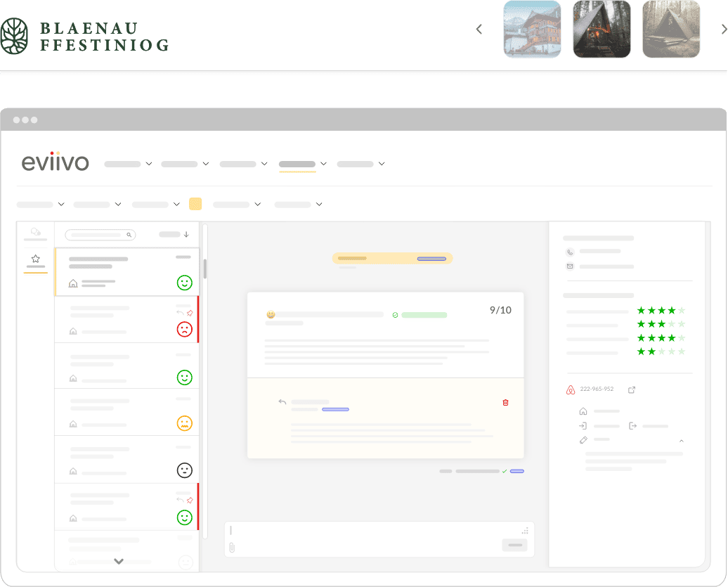Open the last filter dropdown in sub-toolbar
This screenshot has height=587, width=728.
(x=299, y=205)
